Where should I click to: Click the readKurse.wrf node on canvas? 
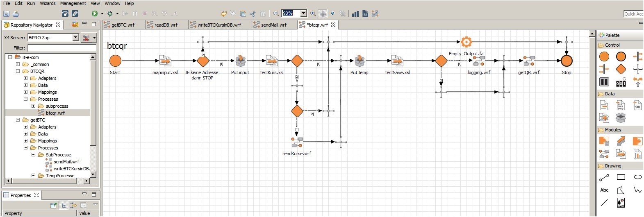(x=297, y=142)
